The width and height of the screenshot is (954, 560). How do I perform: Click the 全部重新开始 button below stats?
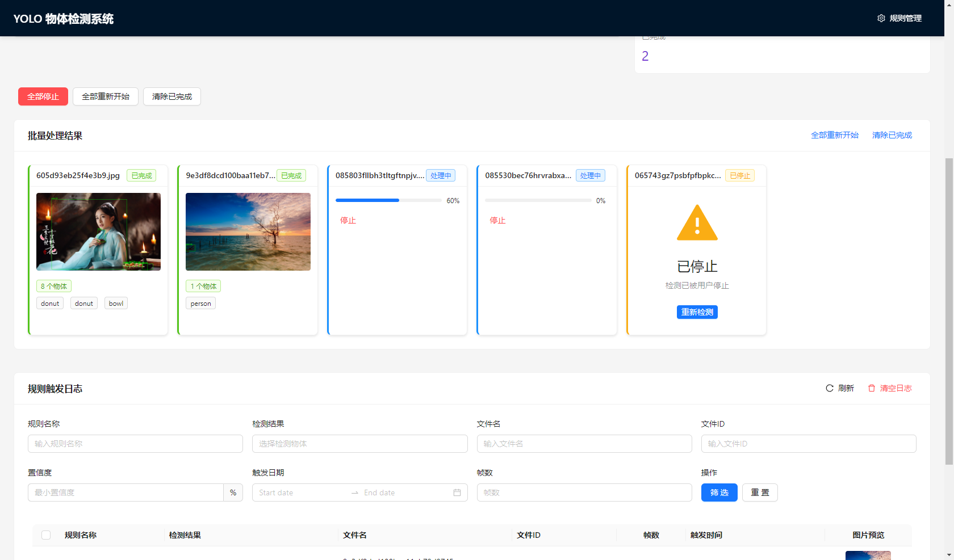click(x=106, y=96)
